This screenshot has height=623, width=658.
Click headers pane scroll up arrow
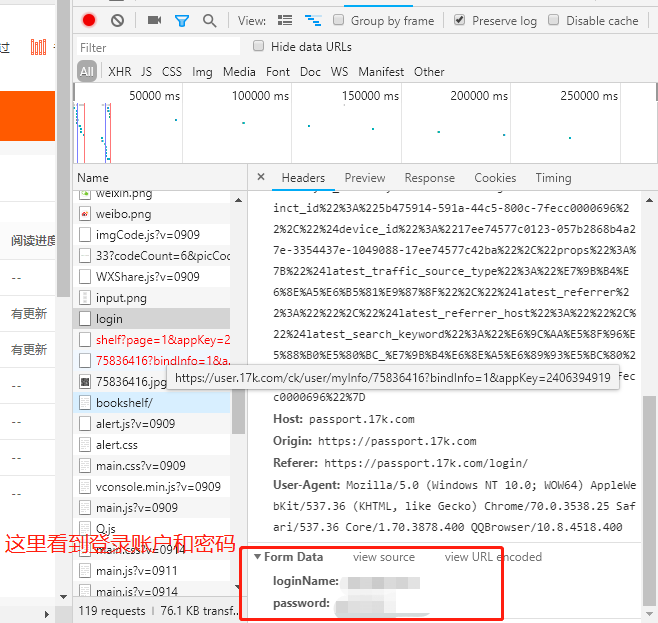point(650,200)
